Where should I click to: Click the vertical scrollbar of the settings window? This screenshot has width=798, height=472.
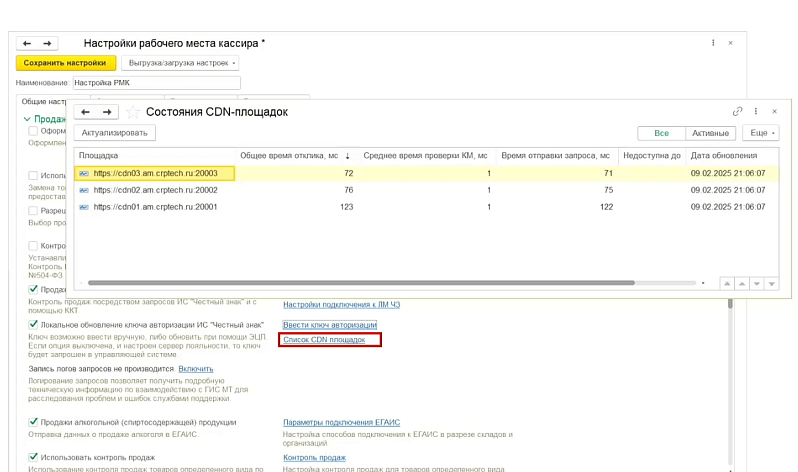point(730,304)
